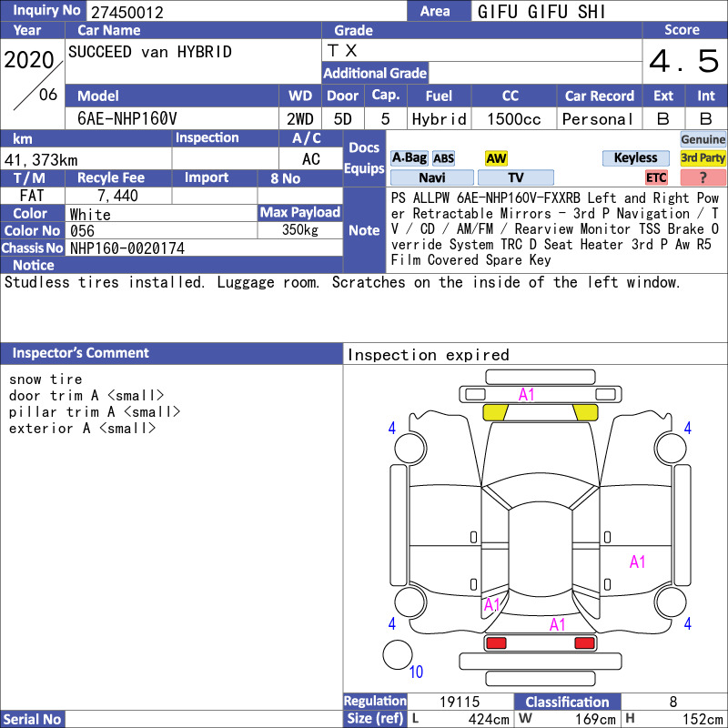Click the door trim A comment line
This screenshot has width=728, height=728.
86,396
